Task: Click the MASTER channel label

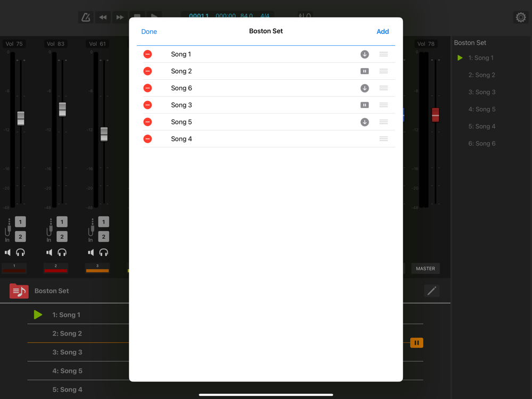Action: click(425, 269)
